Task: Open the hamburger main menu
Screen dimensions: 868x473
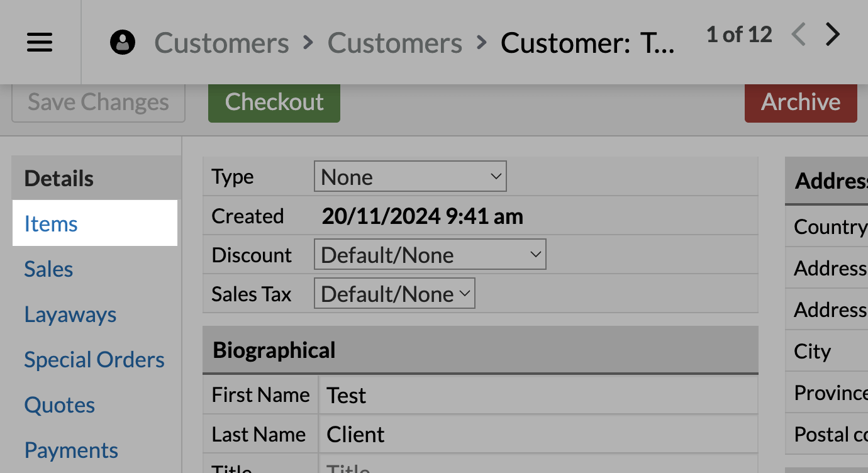Action: point(40,43)
